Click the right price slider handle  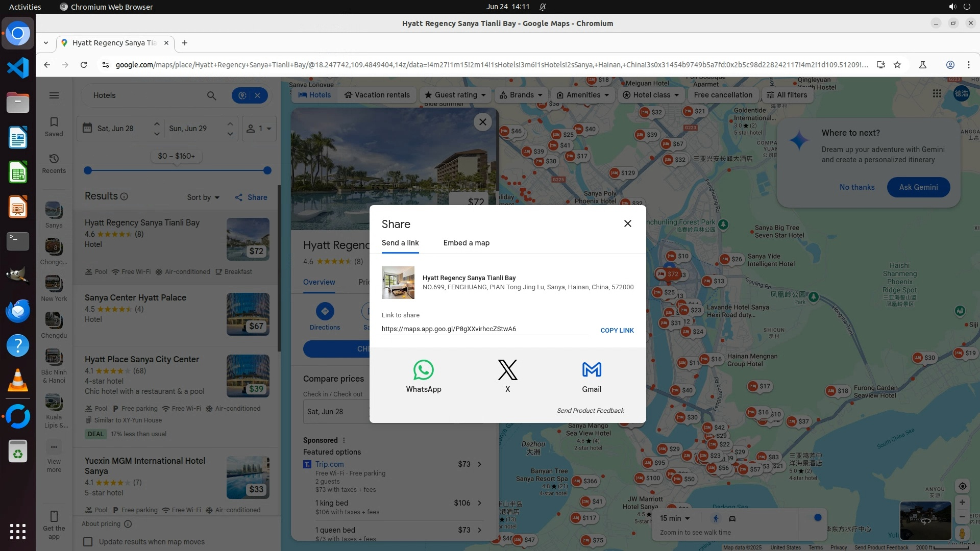pyautogui.click(x=267, y=170)
